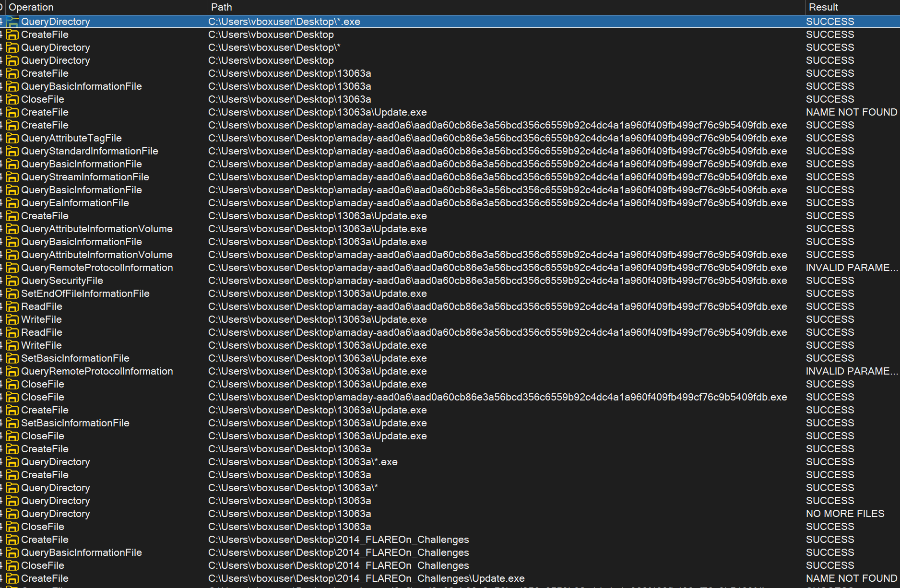Click the icon next to QueryEaInformationFile

12,203
